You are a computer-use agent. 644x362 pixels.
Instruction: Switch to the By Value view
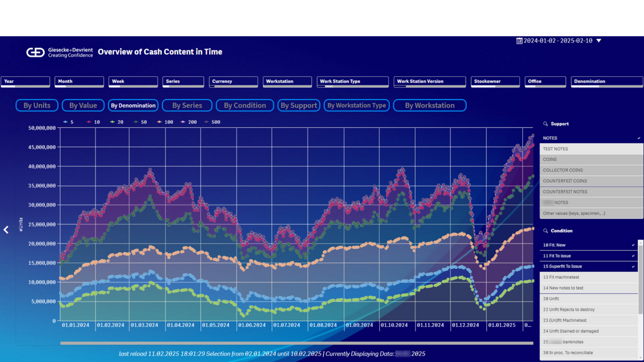coord(82,105)
